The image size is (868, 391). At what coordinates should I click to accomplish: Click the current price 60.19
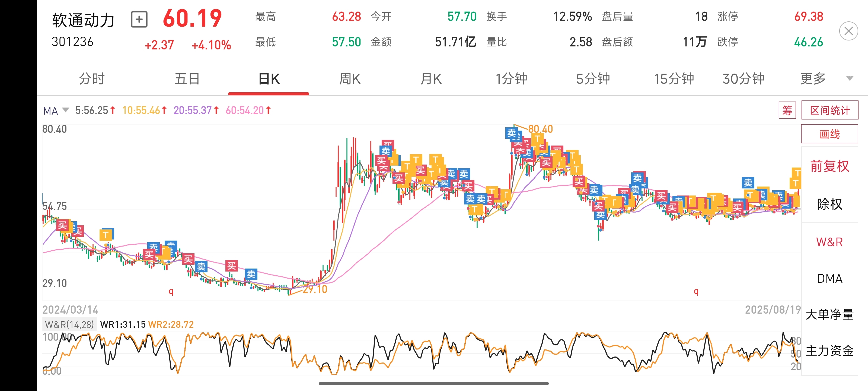click(192, 18)
